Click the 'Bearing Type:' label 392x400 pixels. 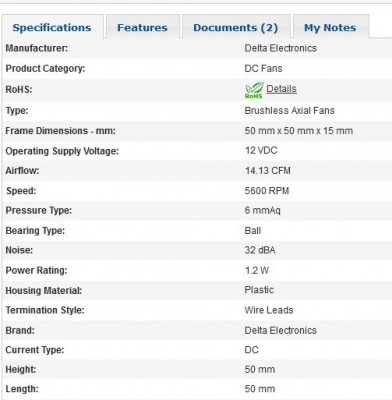click(35, 231)
